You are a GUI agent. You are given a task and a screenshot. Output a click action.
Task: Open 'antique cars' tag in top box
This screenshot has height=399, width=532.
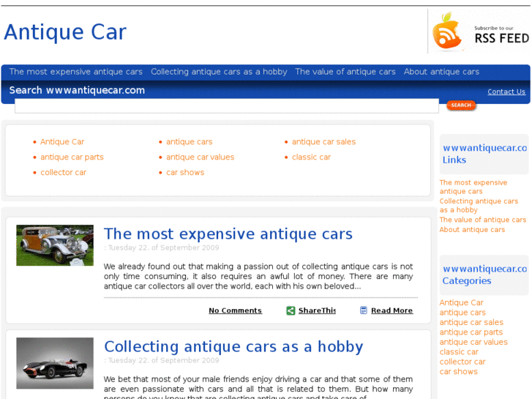[190, 141]
